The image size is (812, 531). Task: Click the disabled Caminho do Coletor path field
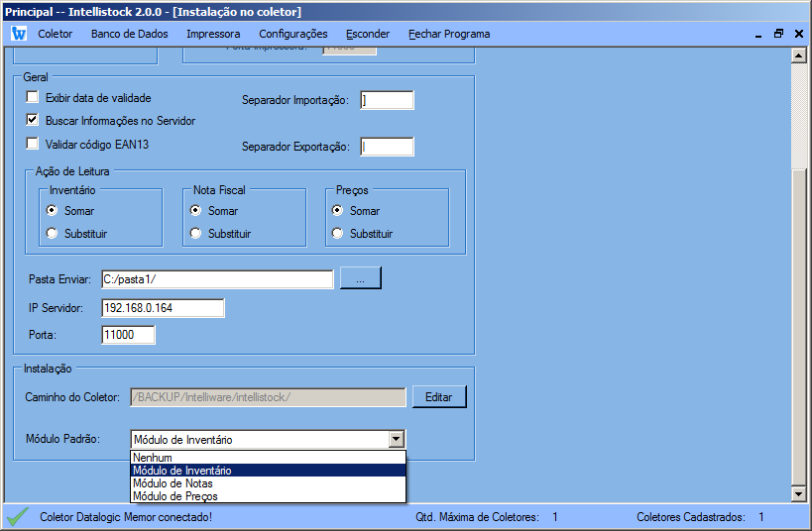[268, 397]
